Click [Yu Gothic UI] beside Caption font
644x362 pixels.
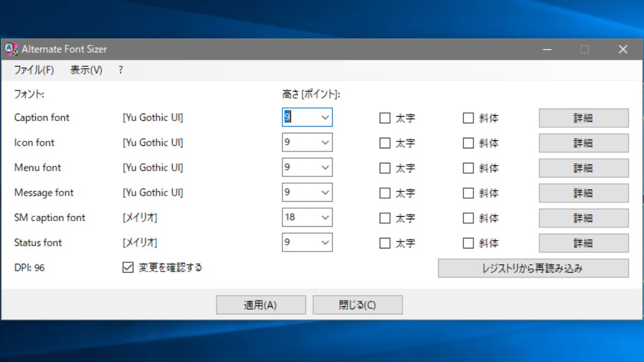pyautogui.click(x=153, y=118)
